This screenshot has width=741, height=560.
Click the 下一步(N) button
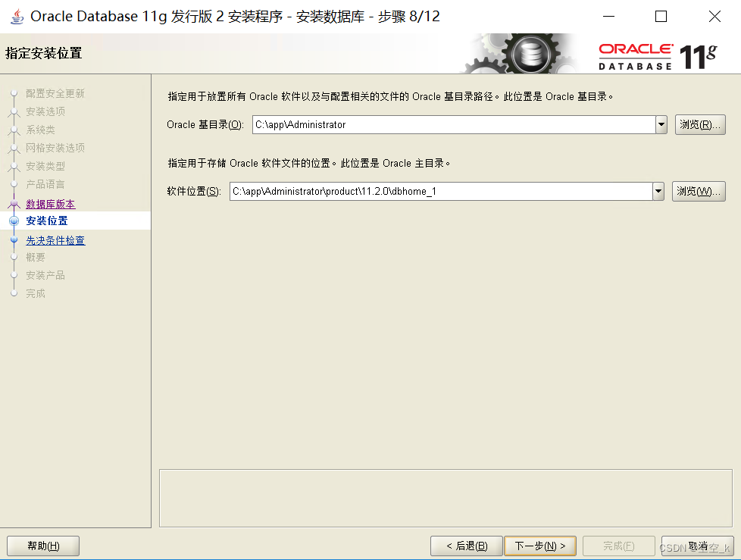click(x=540, y=546)
